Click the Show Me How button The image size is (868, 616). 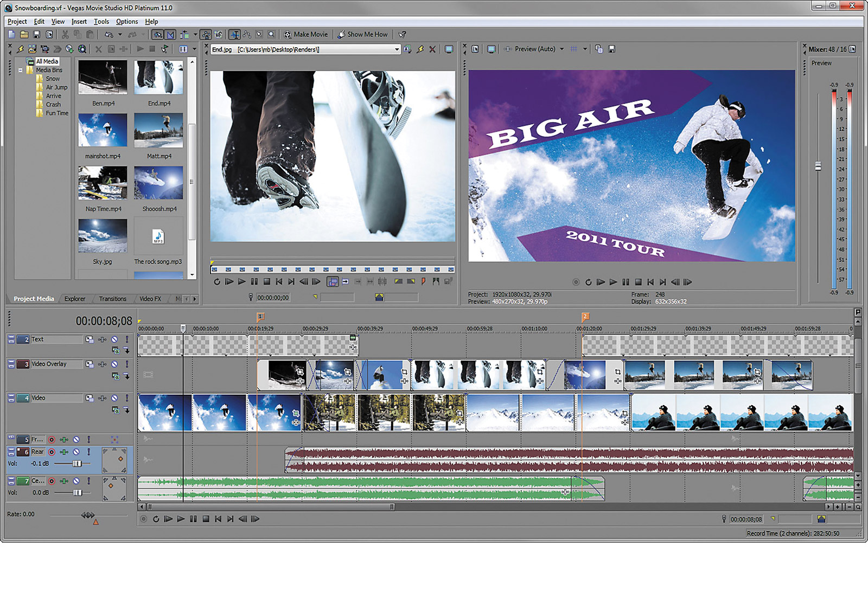pyautogui.click(x=362, y=35)
